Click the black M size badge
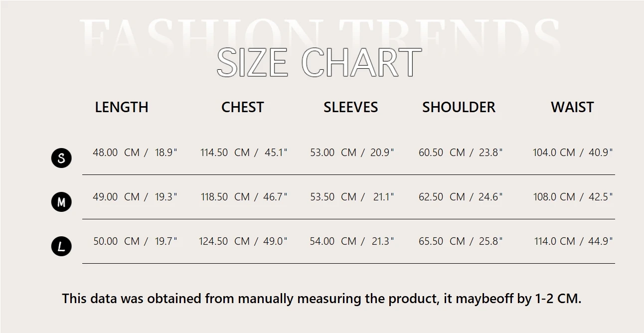Viewport: 644px width, 333px height. pyautogui.click(x=61, y=202)
